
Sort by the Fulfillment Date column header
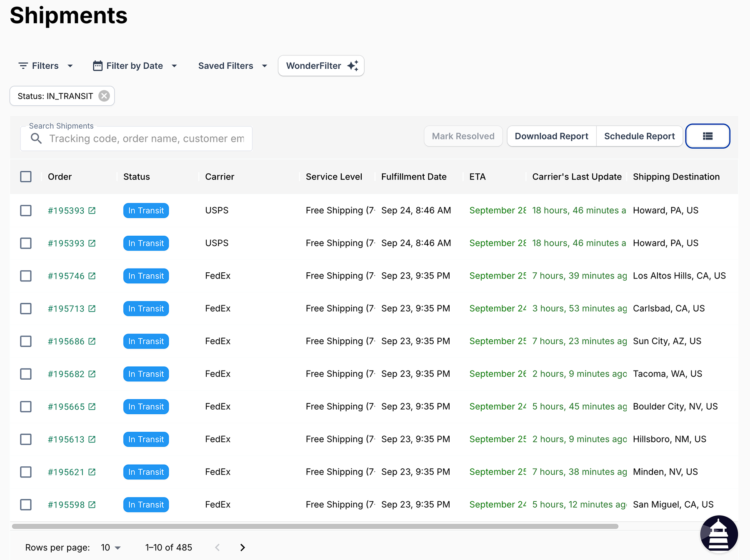(414, 177)
